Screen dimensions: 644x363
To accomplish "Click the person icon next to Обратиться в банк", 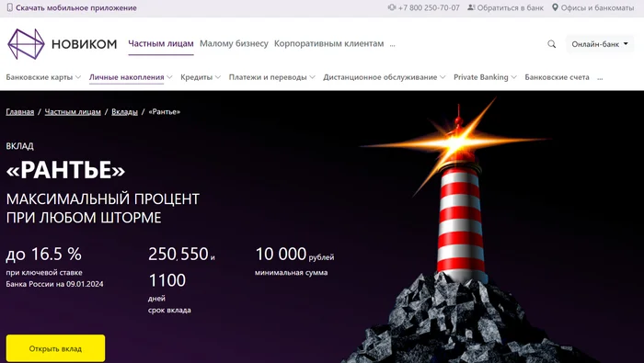I will 471,7.
